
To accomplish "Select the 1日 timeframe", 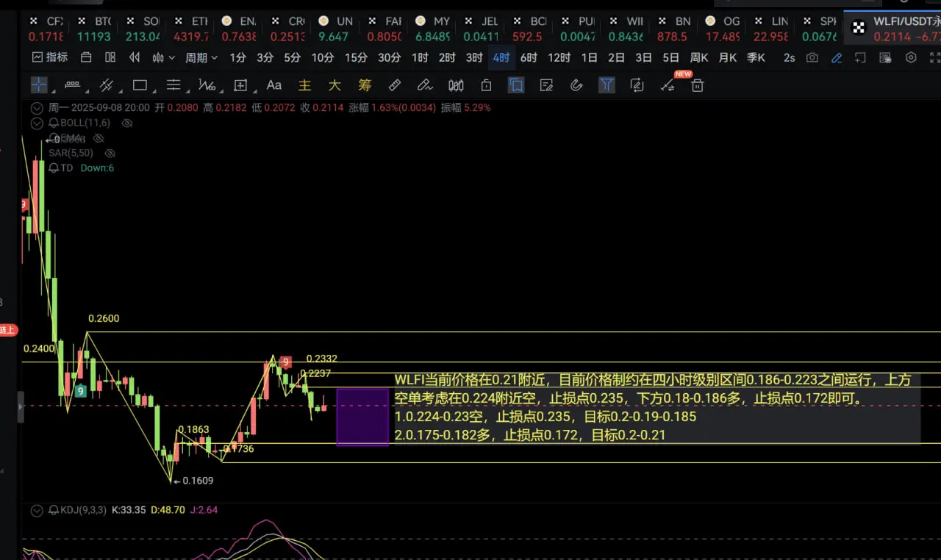I will (x=589, y=57).
